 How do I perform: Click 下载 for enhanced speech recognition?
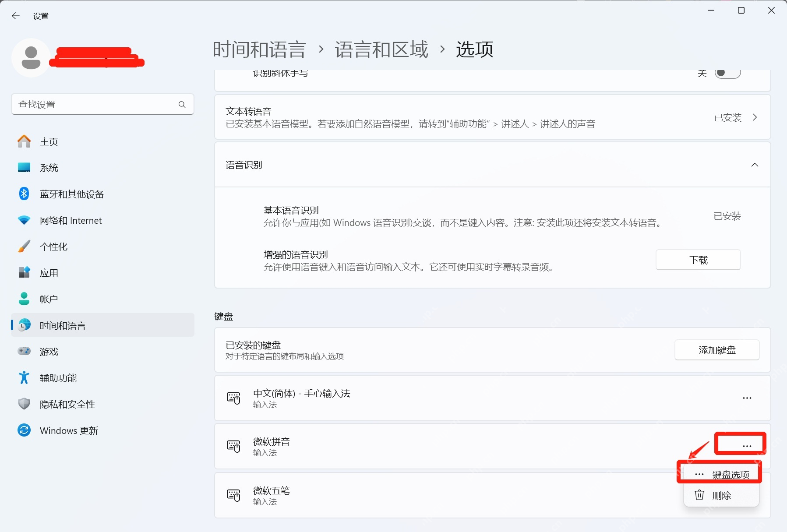698,260
